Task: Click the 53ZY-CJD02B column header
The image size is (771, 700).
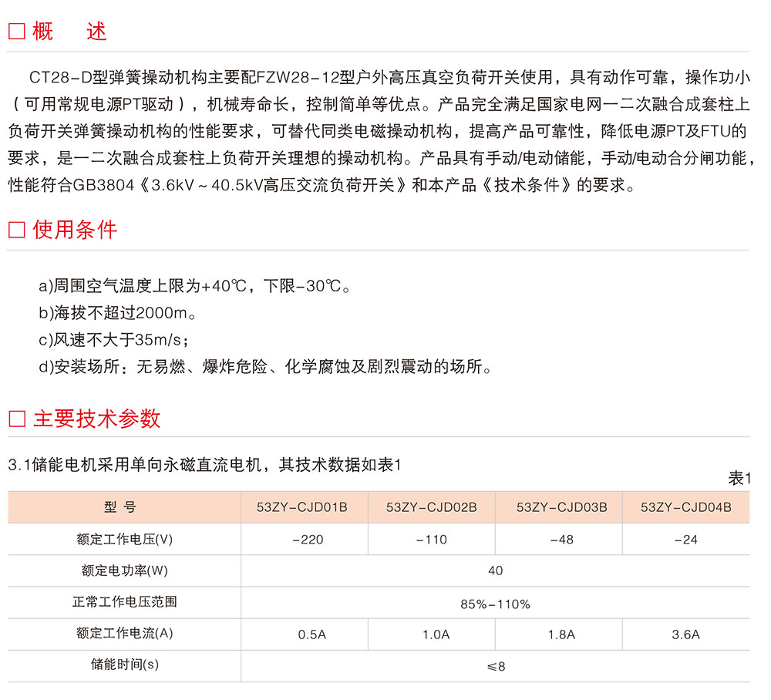Action: tap(431, 507)
